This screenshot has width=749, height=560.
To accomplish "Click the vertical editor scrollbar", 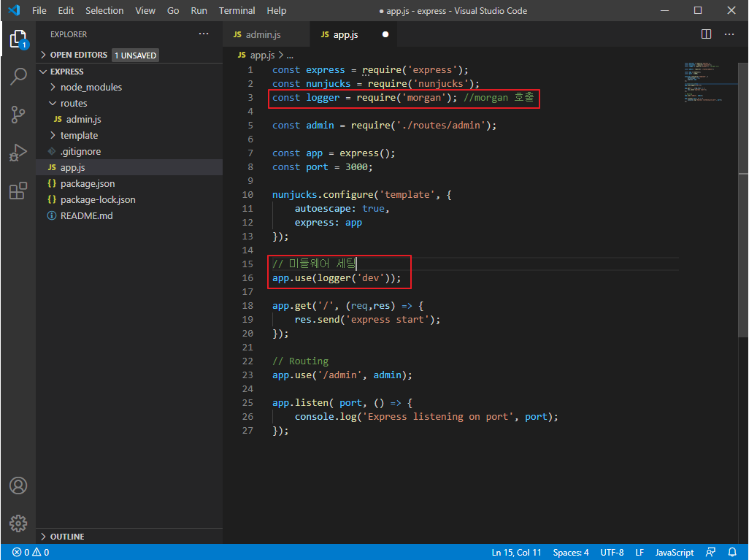I will click(742, 201).
